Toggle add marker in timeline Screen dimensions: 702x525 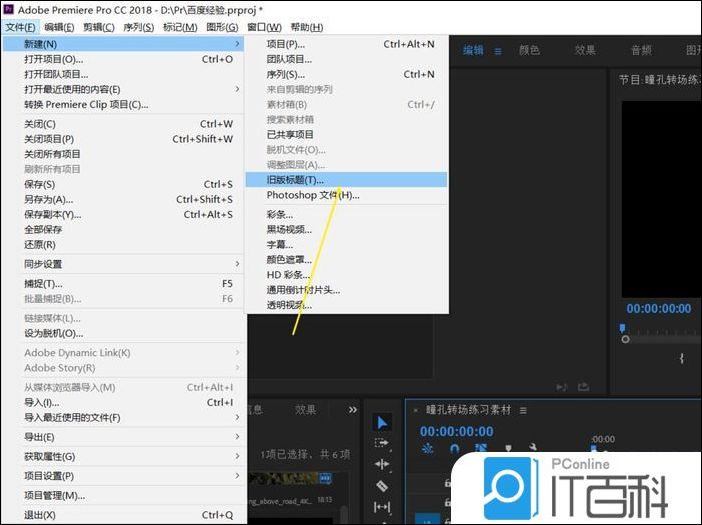click(507, 449)
